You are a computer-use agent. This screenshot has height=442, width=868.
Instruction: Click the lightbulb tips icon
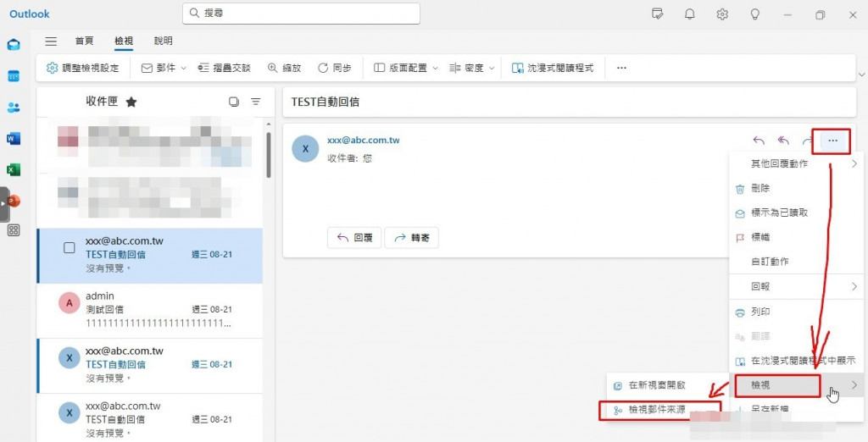(755, 14)
